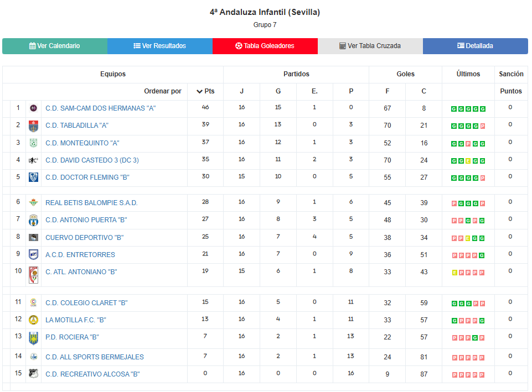The width and height of the screenshot is (532, 392).
Task: Sort by the P column header
Action: pyautogui.click(x=351, y=91)
